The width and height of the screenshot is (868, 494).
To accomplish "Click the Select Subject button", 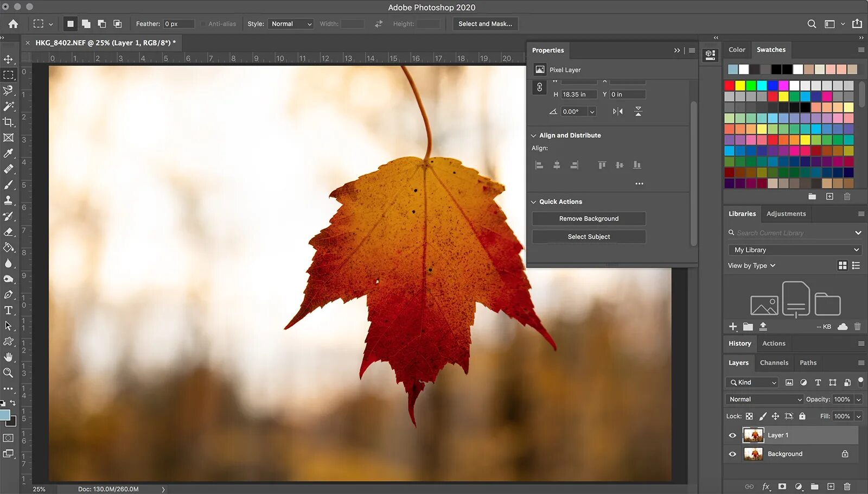I will pyautogui.click(x=589, y=237).
